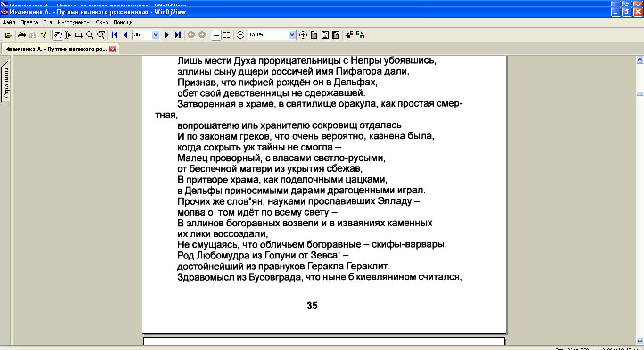
Task: Open Find with the binoculars icon
Action: point(33,35)
